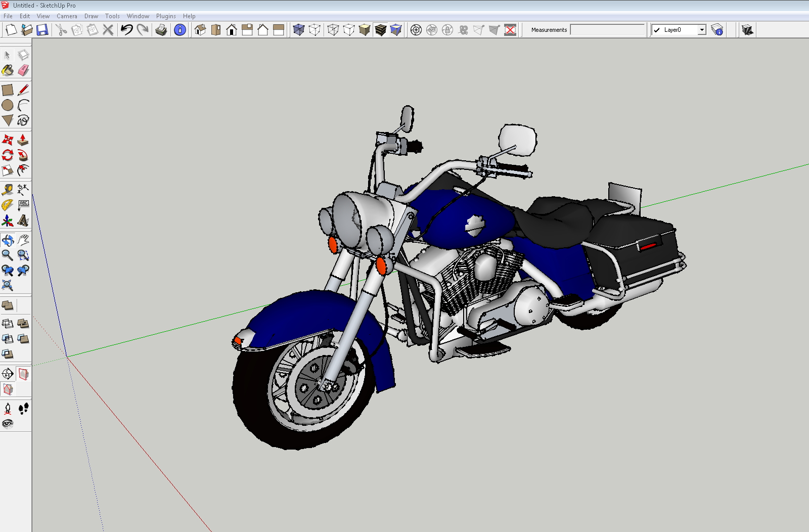809x532 pixels.
Task: Select the Move tool
Action: click(8, 140)
